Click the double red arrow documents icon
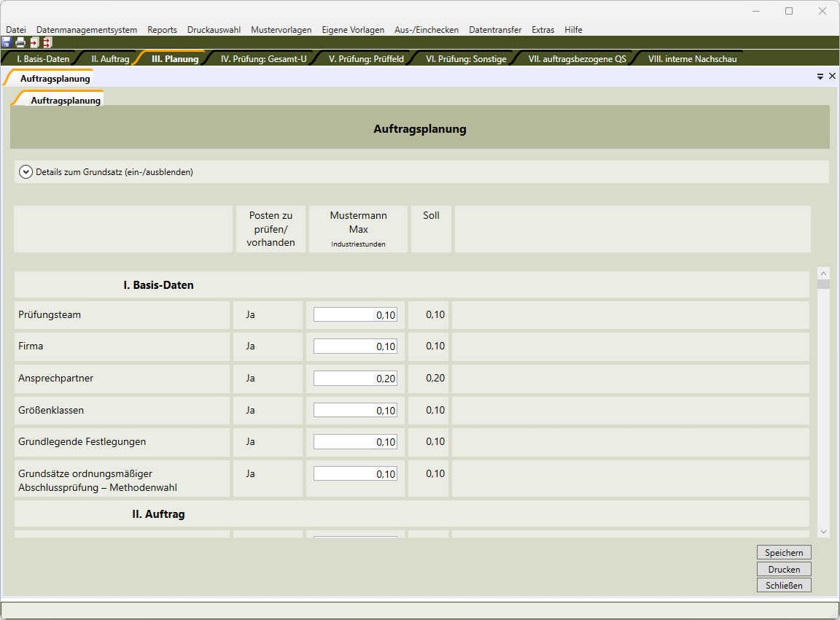The image size is (840, 620). click(x=47, y=42)
